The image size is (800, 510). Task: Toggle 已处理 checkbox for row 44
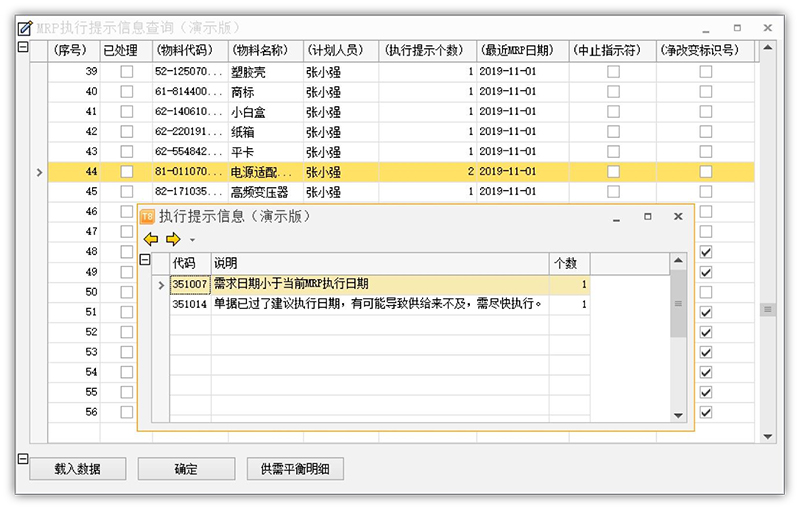click(x=127, y=172)
